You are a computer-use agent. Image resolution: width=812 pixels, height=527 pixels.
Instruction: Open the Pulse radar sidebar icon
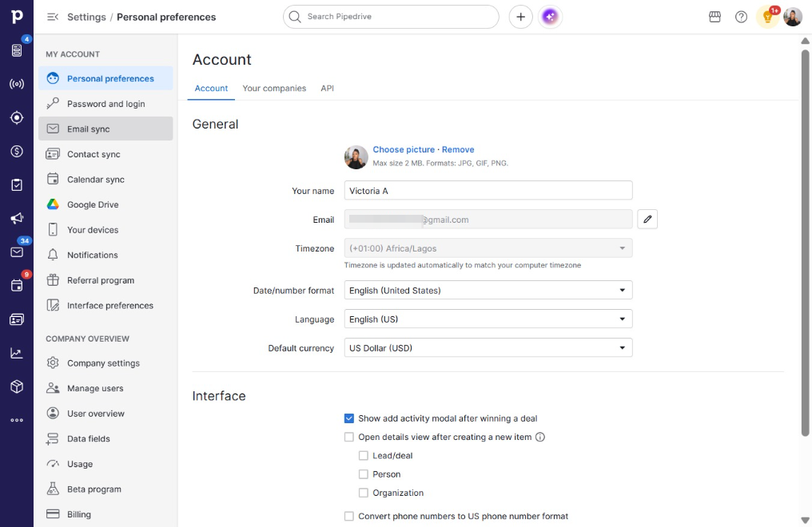17,84
